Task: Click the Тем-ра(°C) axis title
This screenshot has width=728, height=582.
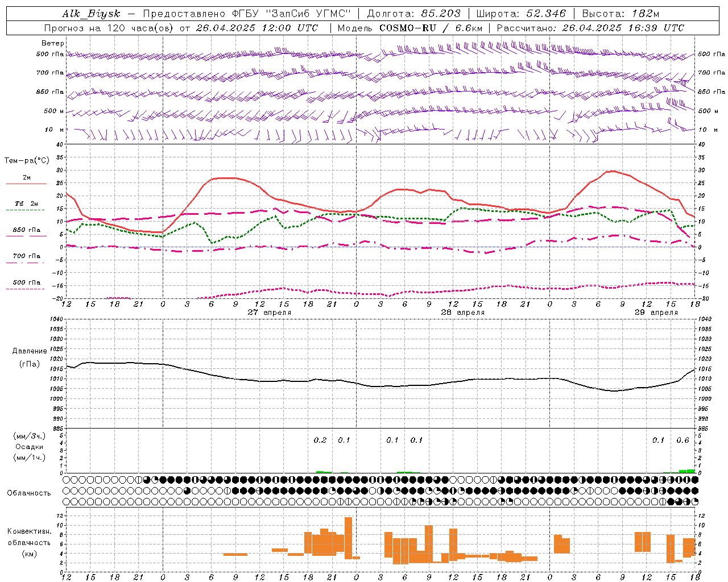Action: (27, 161)
